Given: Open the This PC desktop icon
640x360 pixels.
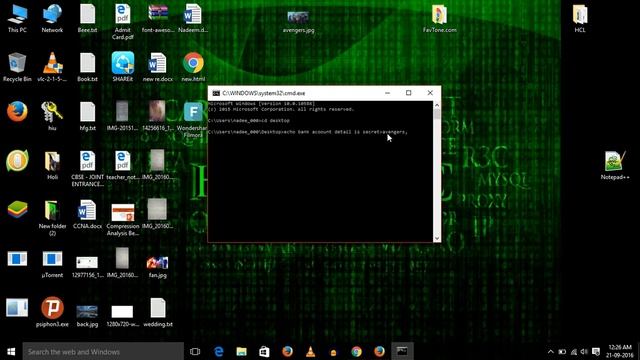Looking at the screenshot, I should pyautogui.click(x=17, y=19).
